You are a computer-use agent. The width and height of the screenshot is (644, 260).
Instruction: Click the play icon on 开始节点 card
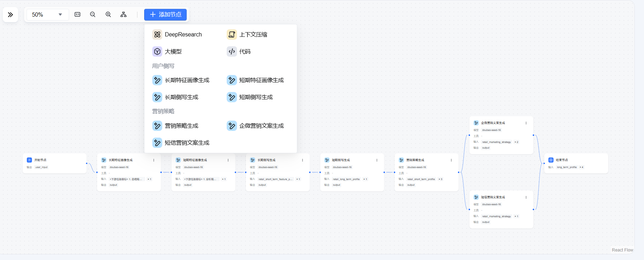click(x=29, y=160)
